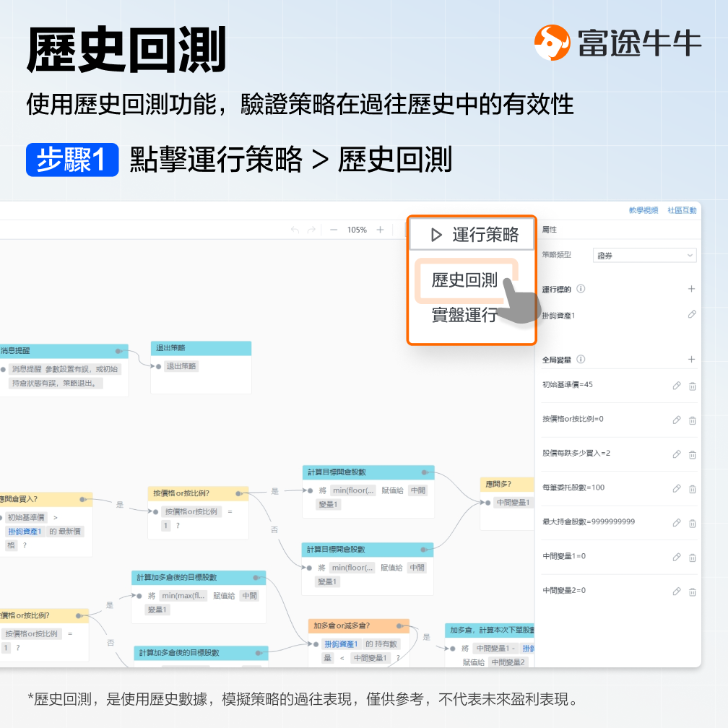Edit 最大持倉股數 with the pencil icon
The width and height of the screenshot is (728, 728).
pyautogui.click(x=676, y=524)
